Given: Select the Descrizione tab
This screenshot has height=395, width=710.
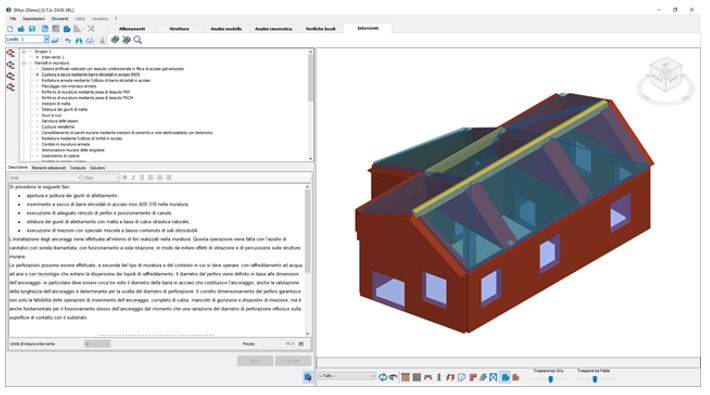Looking at the screenshot, I should click(18, 168).
